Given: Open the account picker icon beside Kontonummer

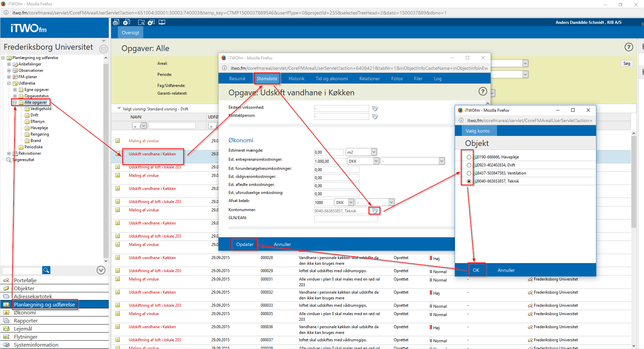Looking at the screenshot, I should point(375,211).
